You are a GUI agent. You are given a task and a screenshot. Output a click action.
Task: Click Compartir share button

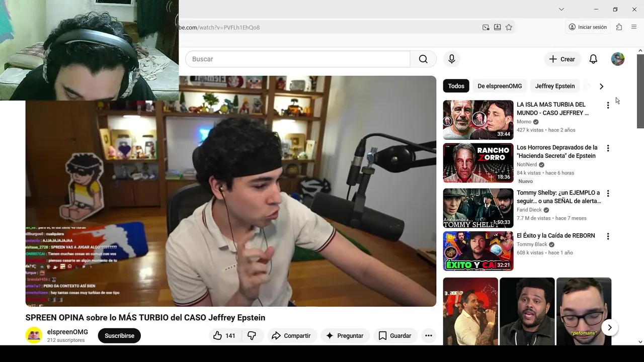pyautogui.click(x=291, y=335)
